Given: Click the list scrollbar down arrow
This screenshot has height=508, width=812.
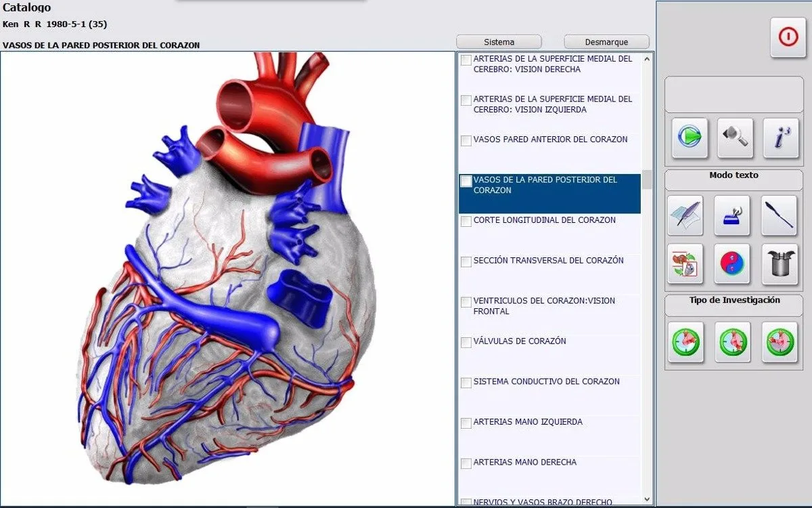Looking at the screenshot, I should pyautogui.click(x=647, y=499).
